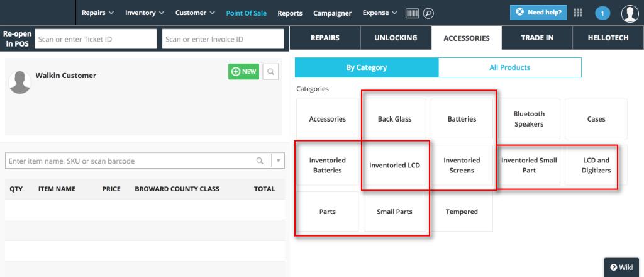Open the Accessories category
Viewport: 644px width, 277px height.
tap(327, 119)
